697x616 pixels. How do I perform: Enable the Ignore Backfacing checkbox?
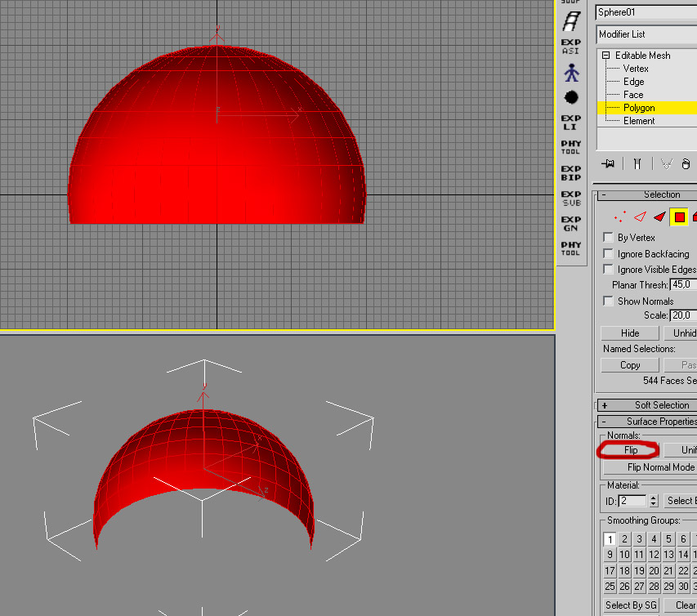[x=608, y=254]
